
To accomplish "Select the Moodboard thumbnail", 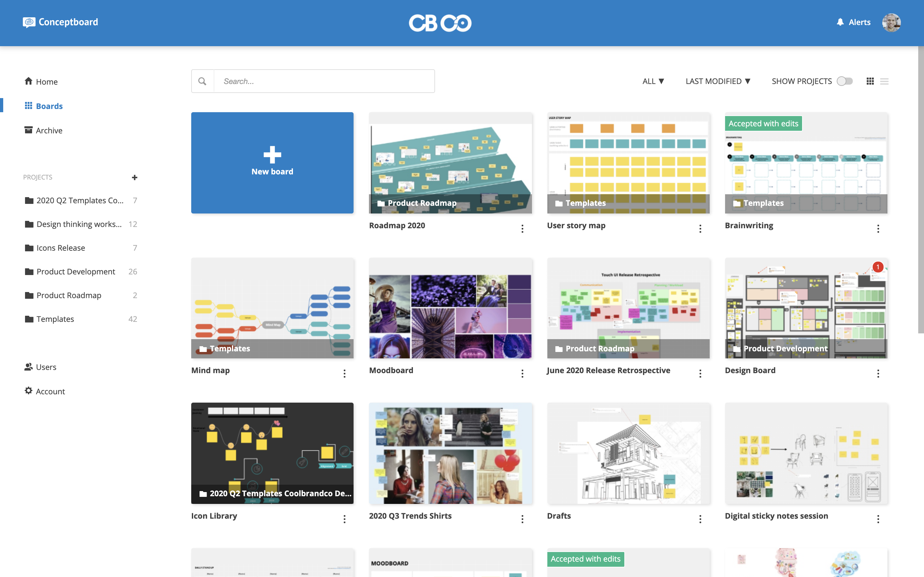I will click(450, 307).
